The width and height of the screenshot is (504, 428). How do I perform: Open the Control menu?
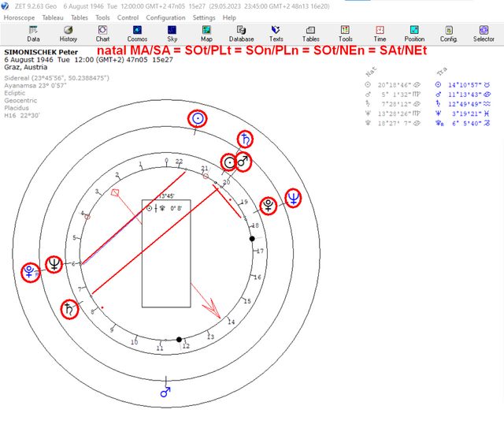[128, 17]
